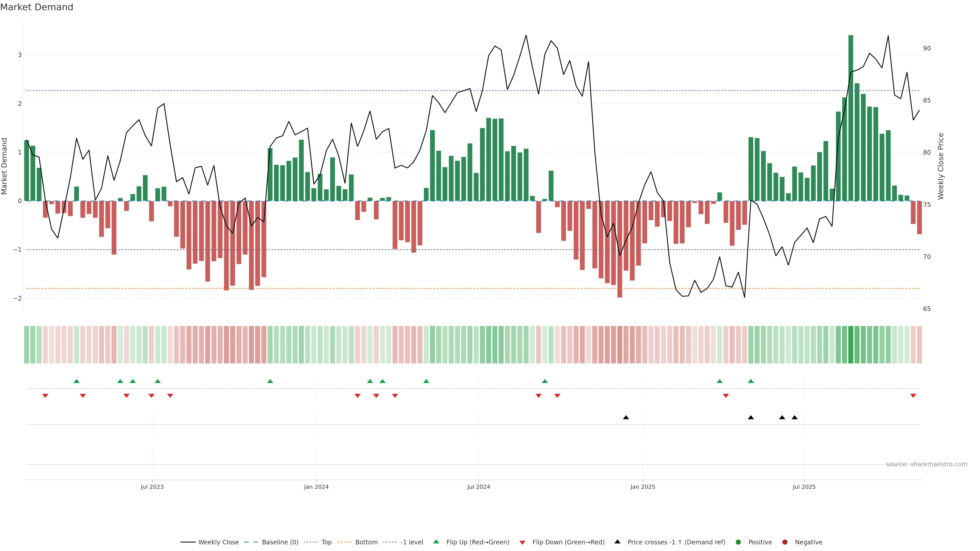Image resolution: width=980 pixels, height=551 pixels.
Task: Click the tallest green demand bar
Action: point(851,118)
